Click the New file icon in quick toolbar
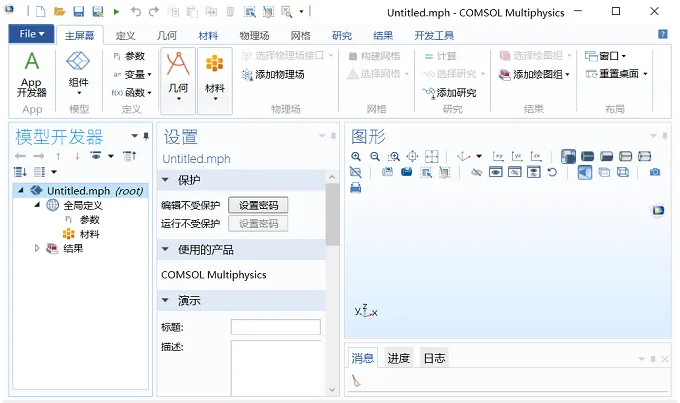Viewport: 680px width, 403px height. point(40,12)
